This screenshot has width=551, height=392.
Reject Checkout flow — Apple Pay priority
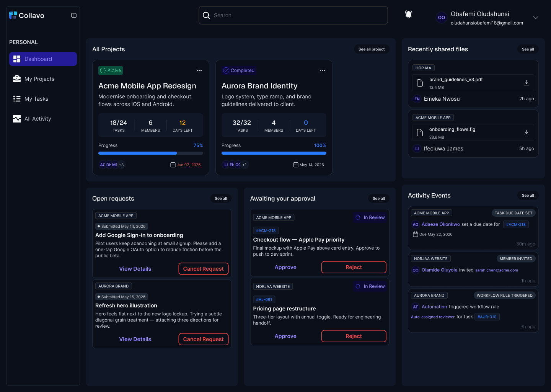(354, 267)
